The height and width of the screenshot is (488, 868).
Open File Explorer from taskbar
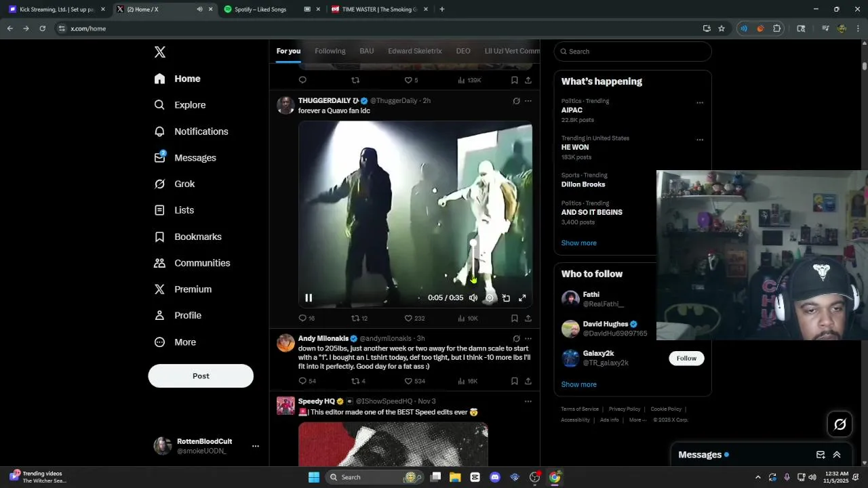pyautogui.click(x=455, y=477)
